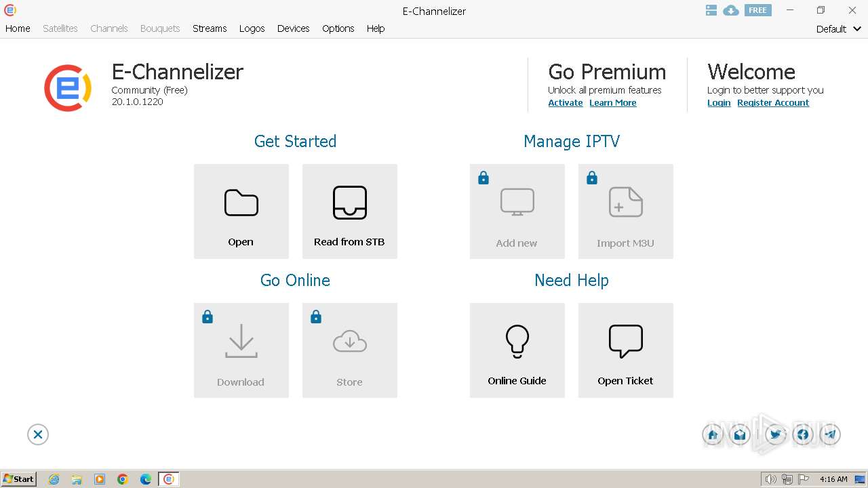
Task: Open a settings file with the Open tile
Action: (241, 211)
